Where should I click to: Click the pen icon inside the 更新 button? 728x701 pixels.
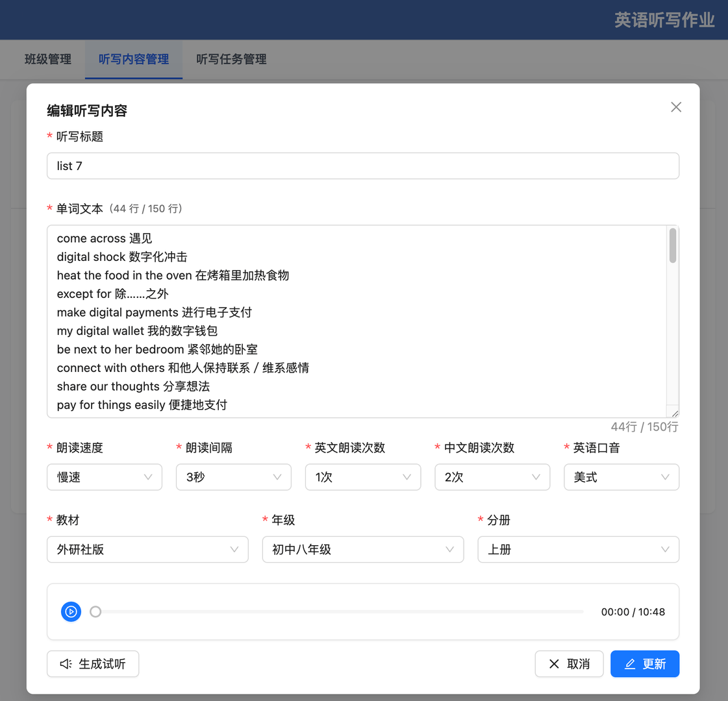(x=629, y=663)
